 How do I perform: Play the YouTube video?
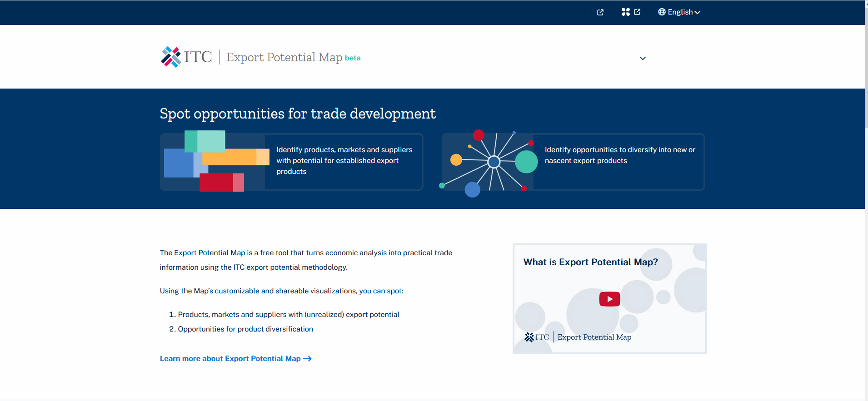tap(609, 299)
